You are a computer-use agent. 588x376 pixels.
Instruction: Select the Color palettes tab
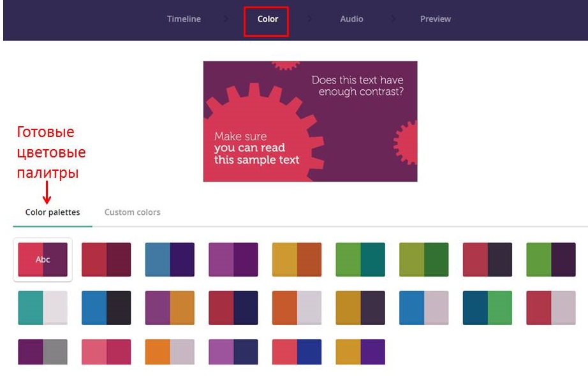(x=52, y=212)
